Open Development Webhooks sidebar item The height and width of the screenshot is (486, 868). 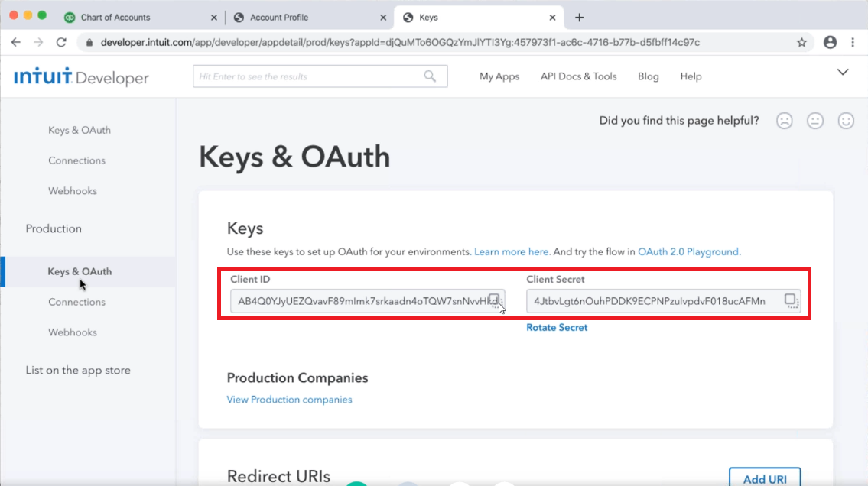73,191
